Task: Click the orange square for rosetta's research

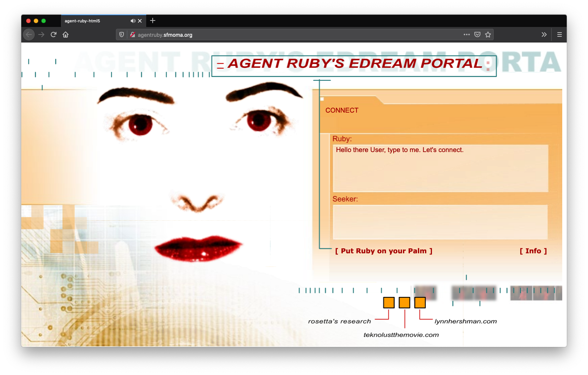Action: [389, 303]
